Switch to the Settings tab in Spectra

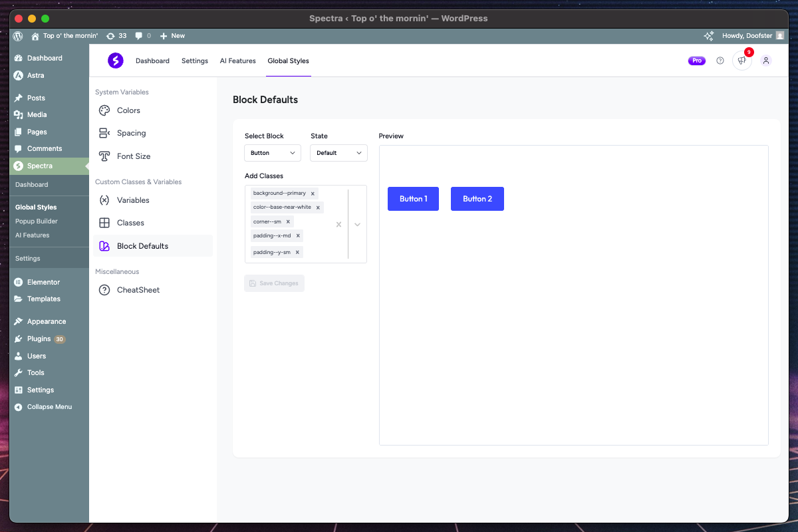pos(194,61)
